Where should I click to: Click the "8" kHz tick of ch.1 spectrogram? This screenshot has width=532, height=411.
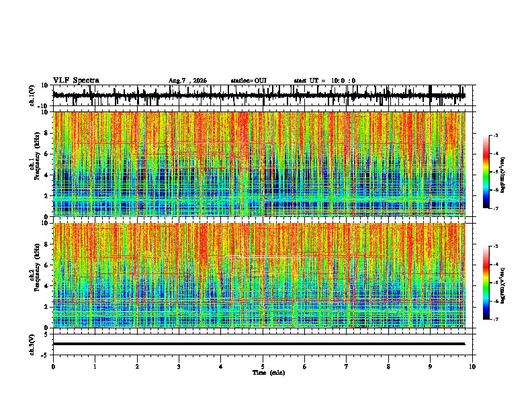click(x=46, y=133)
